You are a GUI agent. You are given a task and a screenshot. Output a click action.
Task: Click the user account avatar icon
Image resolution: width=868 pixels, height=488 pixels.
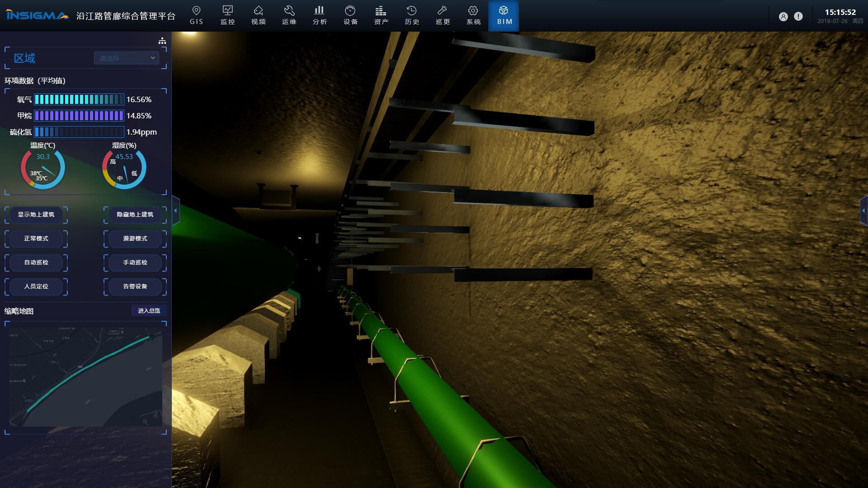click(783, 17)
